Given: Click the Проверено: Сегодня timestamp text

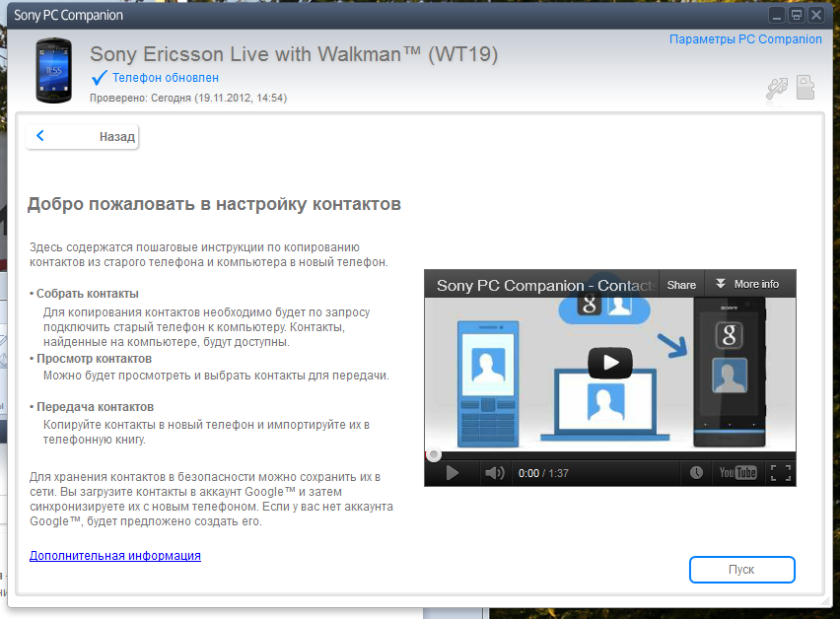Looking at the screenshot, I should [x=188, y=98].
